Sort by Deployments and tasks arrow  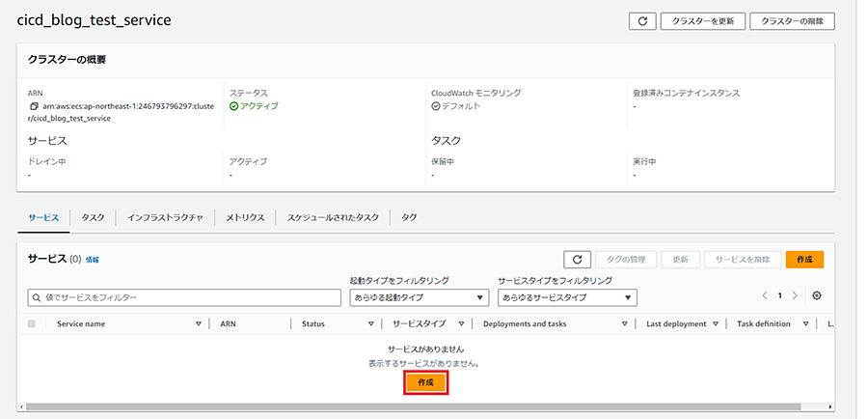[624, 324]
